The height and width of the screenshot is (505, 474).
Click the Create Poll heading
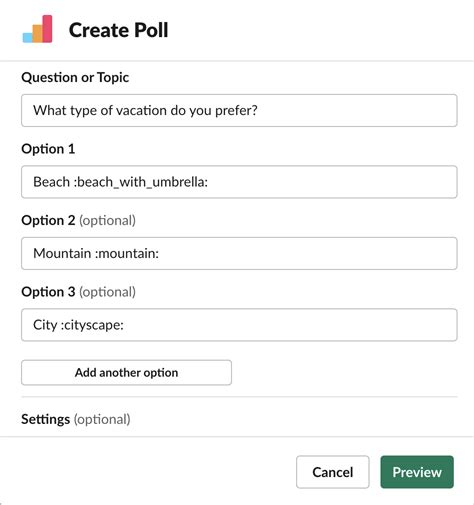118,30
